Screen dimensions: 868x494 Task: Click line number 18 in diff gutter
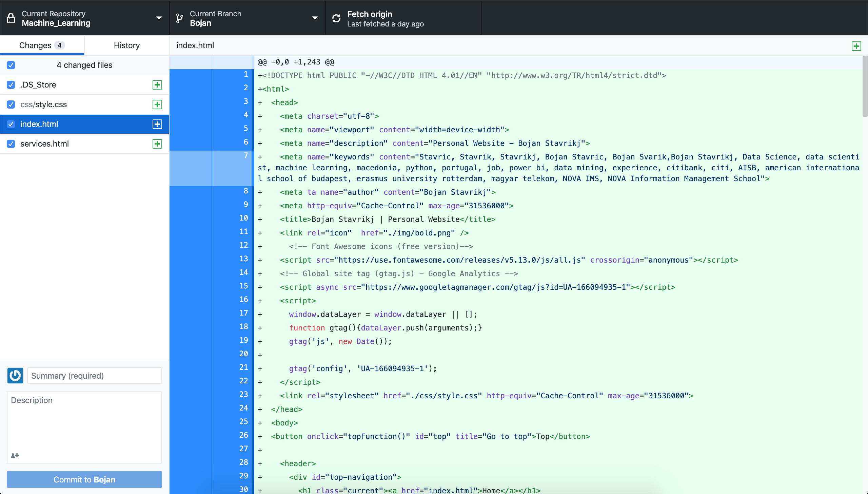pos(244,327)
